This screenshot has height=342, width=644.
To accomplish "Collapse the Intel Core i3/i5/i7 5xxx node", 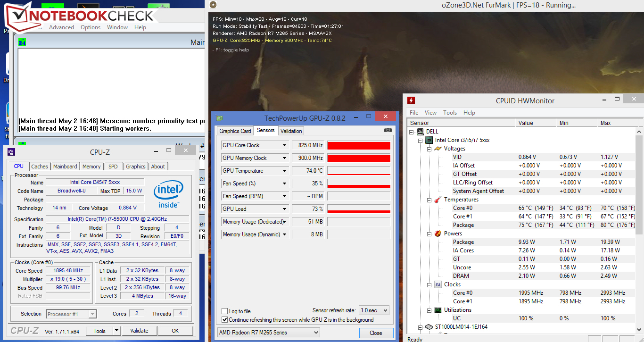I will [421, 140].
